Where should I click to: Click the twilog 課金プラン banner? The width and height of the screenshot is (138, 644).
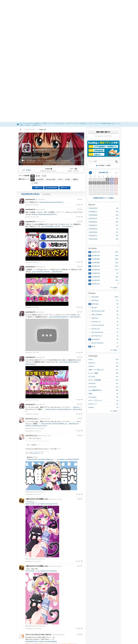pos(103,149)
